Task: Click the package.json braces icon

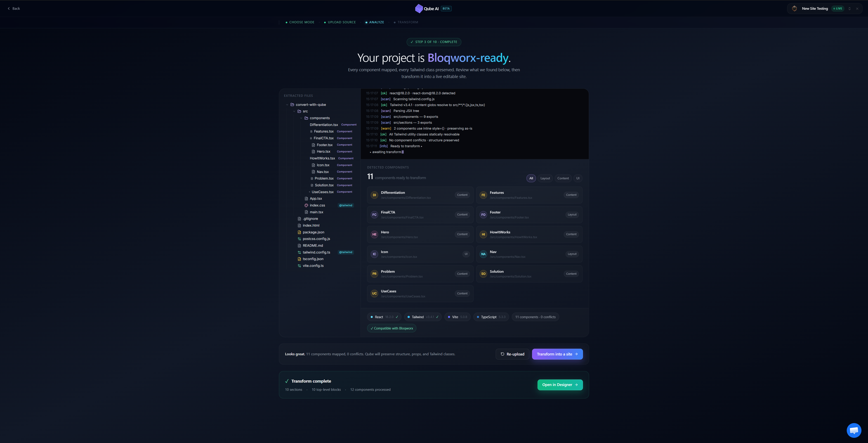Action: pyautogui.click(x=299, y=232)
